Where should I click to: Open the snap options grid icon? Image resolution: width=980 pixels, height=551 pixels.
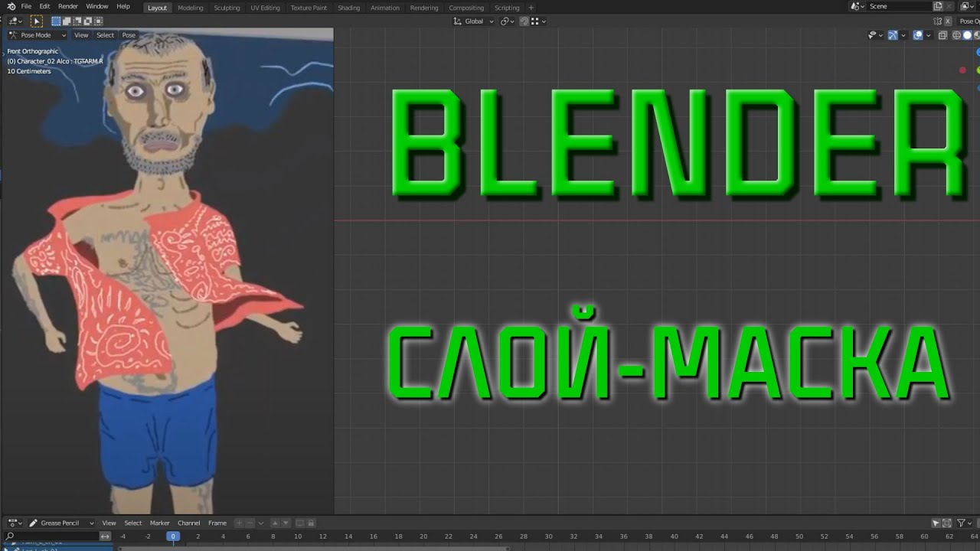538,21
